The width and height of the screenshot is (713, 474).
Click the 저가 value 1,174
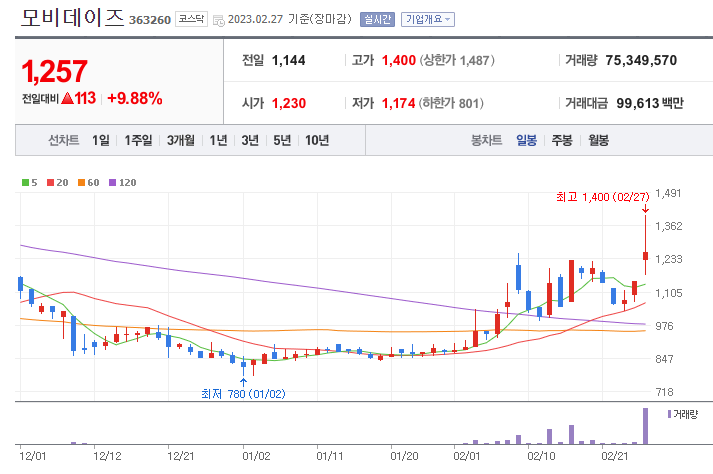(x=399, y=103)
